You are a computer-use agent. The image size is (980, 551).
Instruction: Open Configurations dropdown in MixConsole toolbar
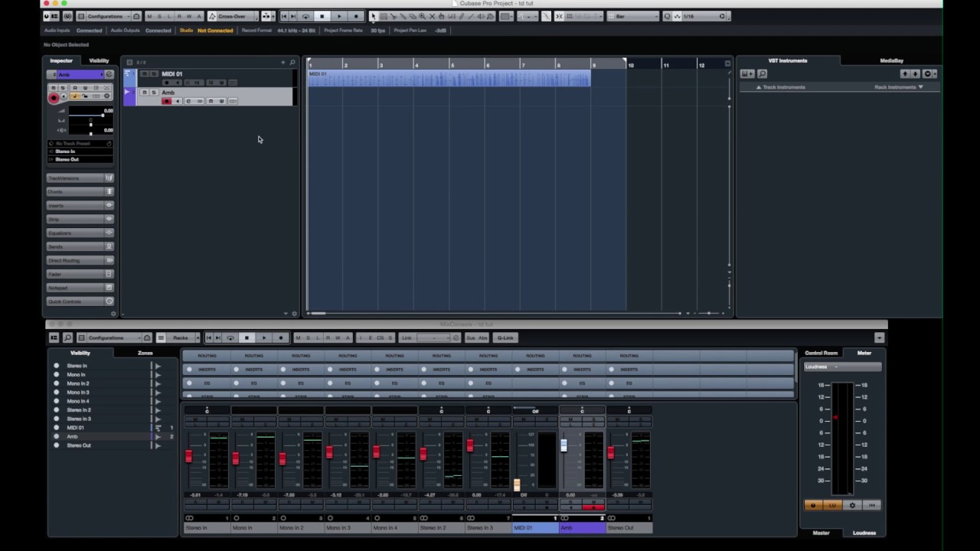115,337
